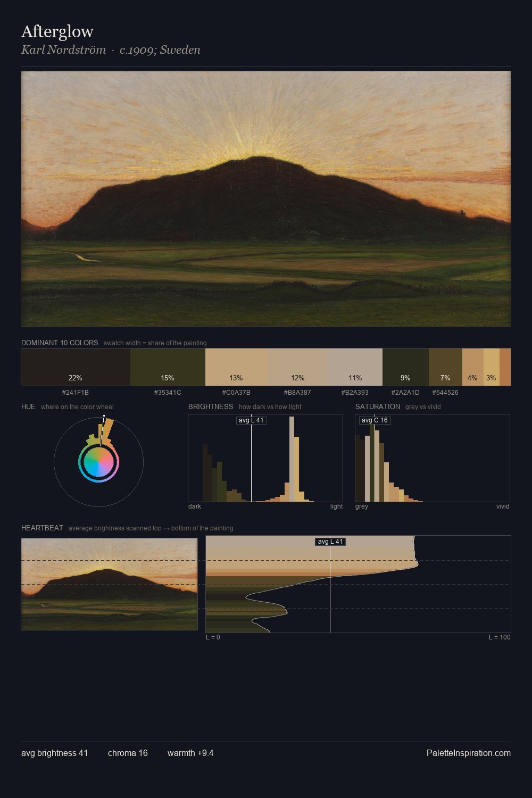
Task: Click hex code '#B8A387'
Action: pyautogui.click(x=297, y=393)
